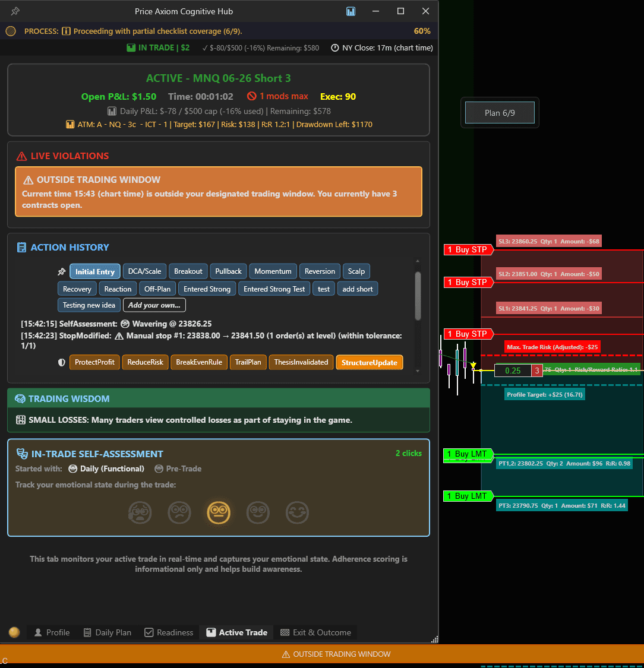Click the clock icon beside NY Close timer
Screen dimensions: 644x668
pos(334,48)
